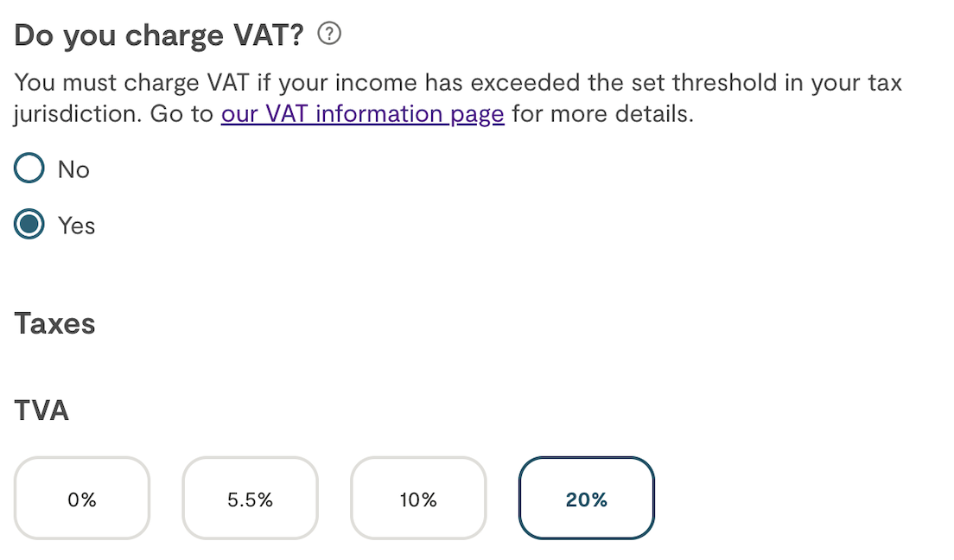Screen dimensions: 954x560
Task: Choose the 0% TVA rate
Action: [x=82, y=498]
